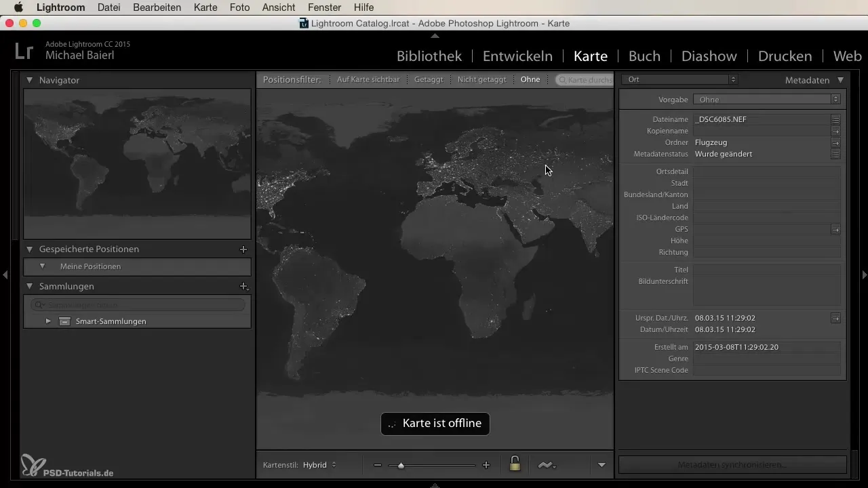Viewport: 868px width, 488px height.
Task: Click the Urspr. Dat./Uhrz. arrow icon
Action: click(835, 318)
